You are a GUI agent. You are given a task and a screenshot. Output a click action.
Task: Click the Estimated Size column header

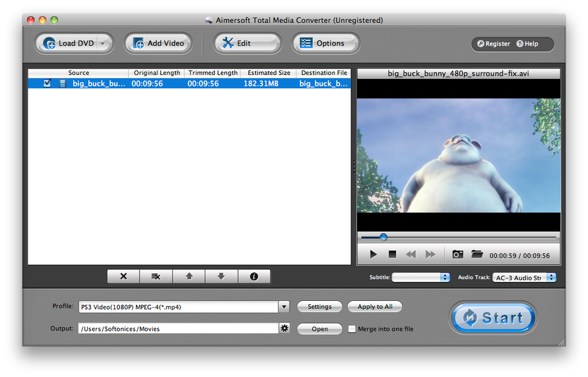coord(269,73)
